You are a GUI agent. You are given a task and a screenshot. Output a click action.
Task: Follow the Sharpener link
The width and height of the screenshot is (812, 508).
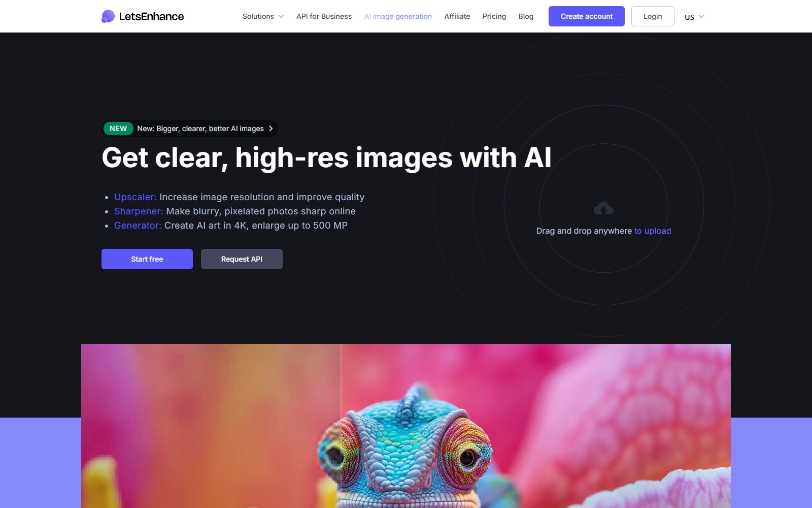pyautogui.click(x=139, y=211)
